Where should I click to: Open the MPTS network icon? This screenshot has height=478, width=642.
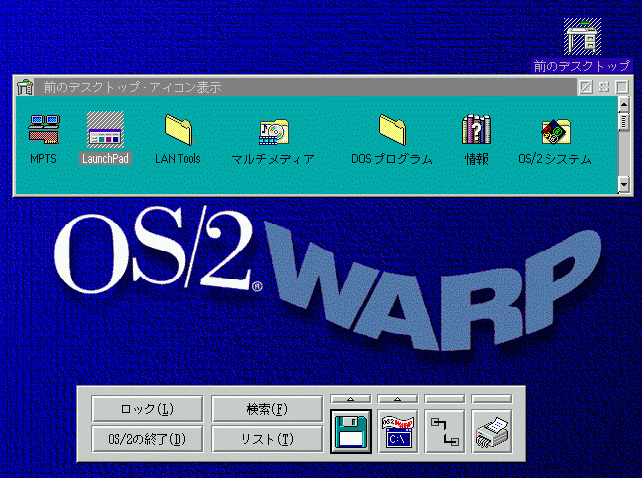pos(44,129)
